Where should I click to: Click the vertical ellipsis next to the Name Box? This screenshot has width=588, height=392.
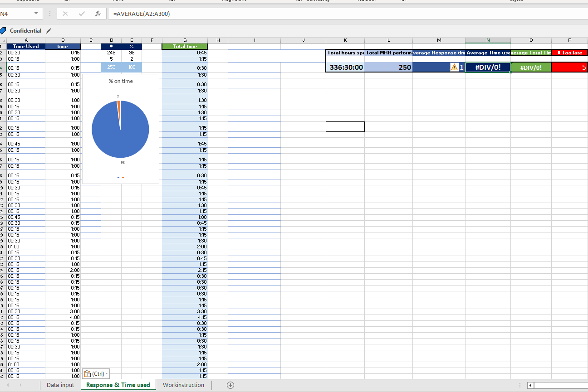coord(49,14)
